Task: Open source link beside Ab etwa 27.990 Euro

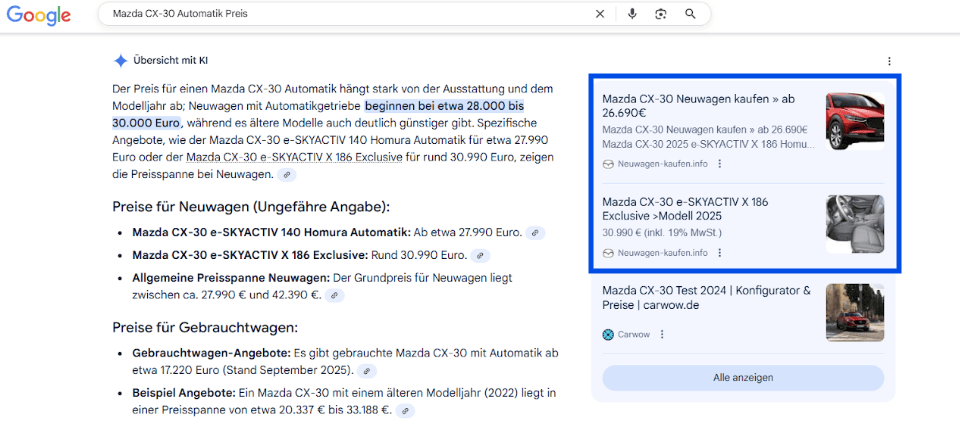Action: coord(535,233)
